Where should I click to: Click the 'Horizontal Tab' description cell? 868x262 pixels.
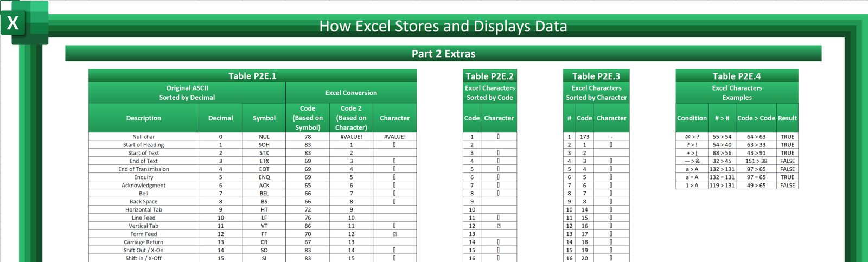tap(144, 209)
